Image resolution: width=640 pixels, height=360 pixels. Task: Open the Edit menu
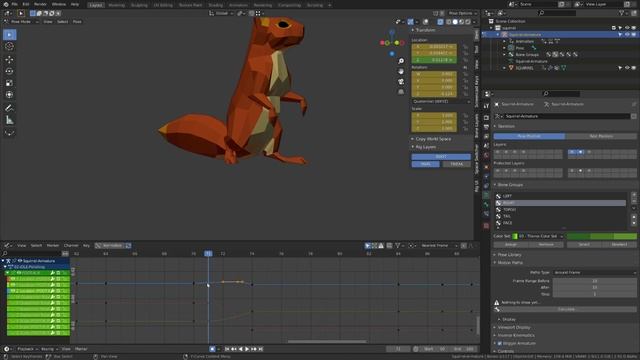(x=26, y=4)
